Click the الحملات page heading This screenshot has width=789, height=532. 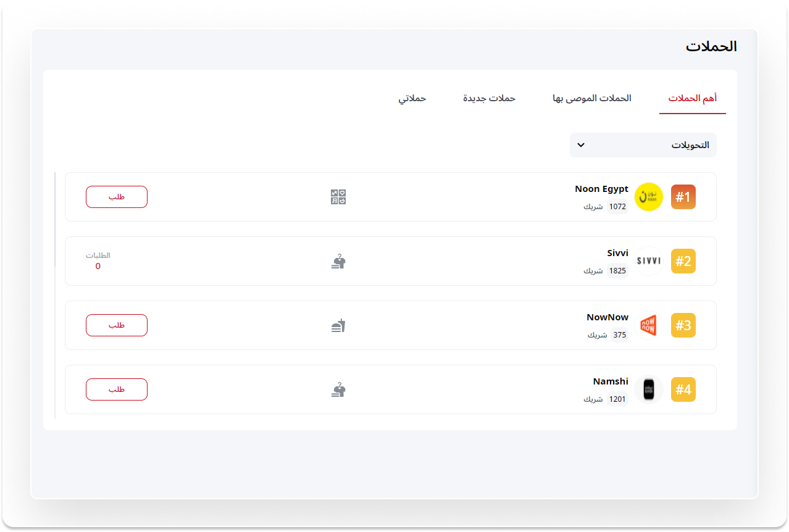click(x=711, y=46)
